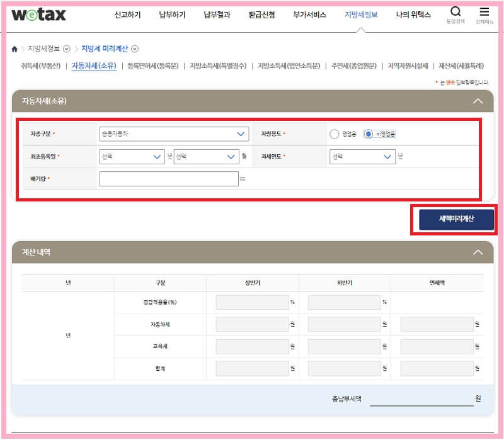Collapse the 자동차세(소유) panel
Image resolution: width=504 pixels, height=440 pixels.
[x=478, y=101]
